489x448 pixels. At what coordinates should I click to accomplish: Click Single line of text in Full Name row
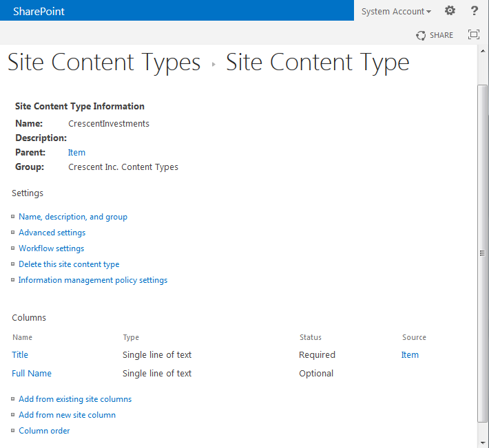(x=157, y=374)
